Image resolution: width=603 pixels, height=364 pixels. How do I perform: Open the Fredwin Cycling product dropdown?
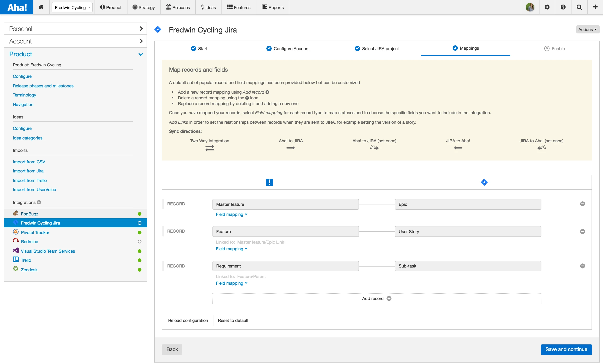point(72,7)
